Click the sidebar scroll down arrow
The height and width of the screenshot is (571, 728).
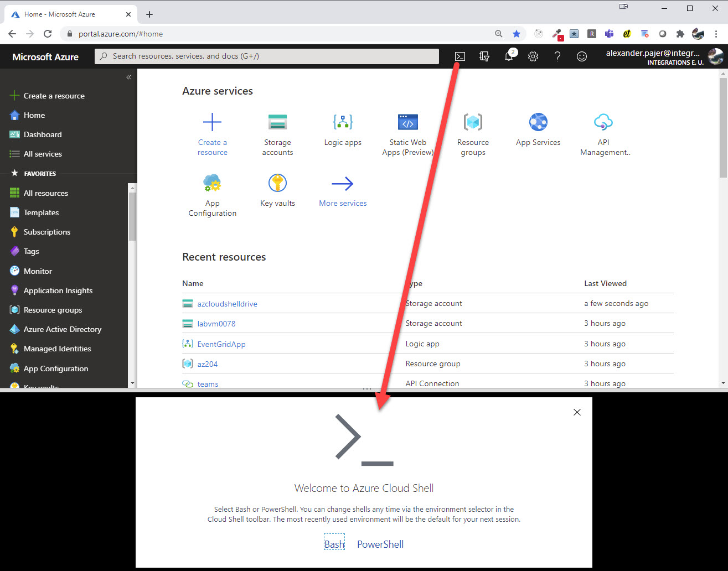[x=132, y=383]
